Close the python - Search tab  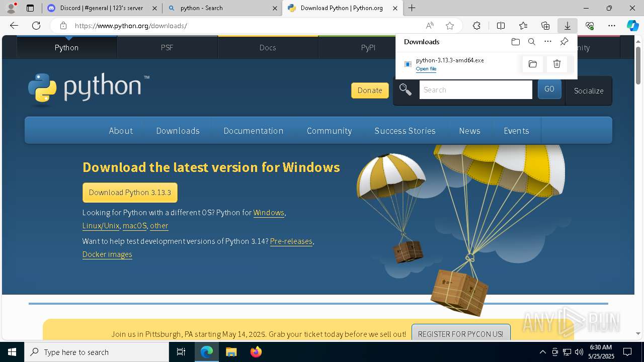[x=275, y=8]
